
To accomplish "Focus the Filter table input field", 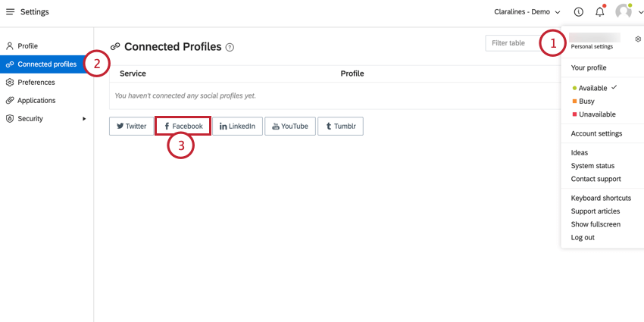I will [x=512, y=42].
